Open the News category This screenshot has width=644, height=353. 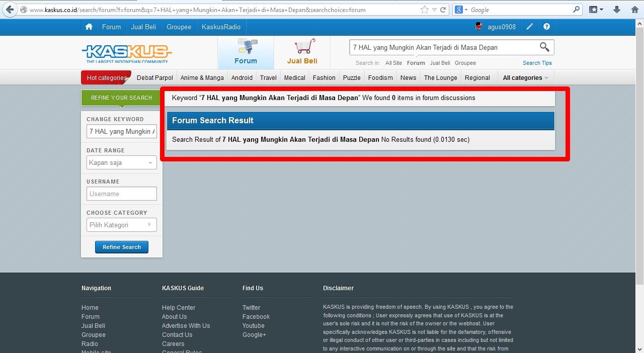pos(408,77)
